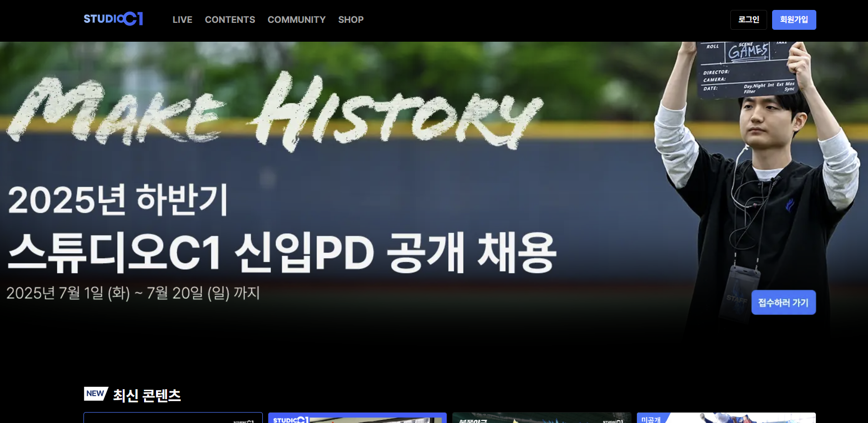Click the recruitment date range text
Viewport: 868px width, 423px height.
pos(133,293)
